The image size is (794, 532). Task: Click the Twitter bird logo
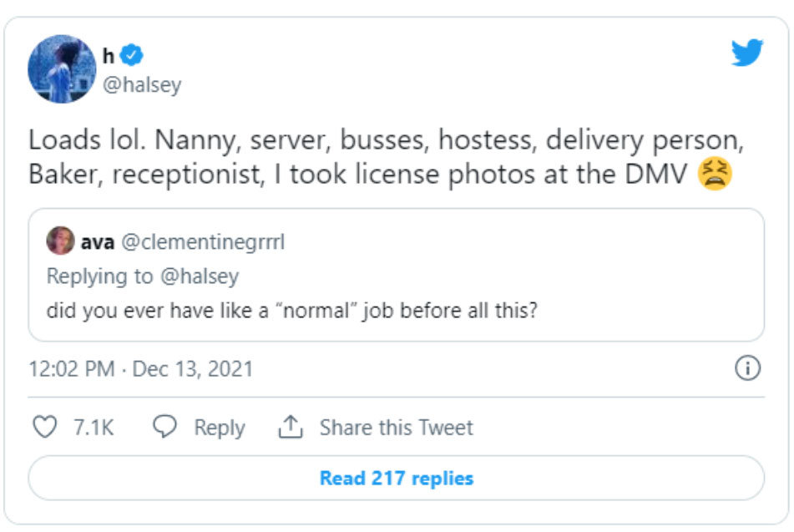pyautogui.click(x=747, y=53)
